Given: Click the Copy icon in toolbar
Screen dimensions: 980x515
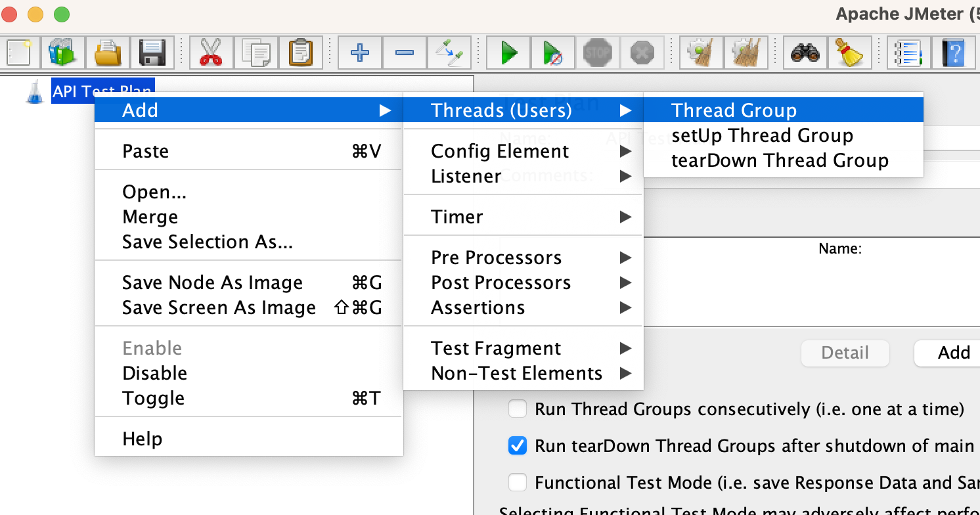Looking at the screenshot, I should (x=255, y=51).
